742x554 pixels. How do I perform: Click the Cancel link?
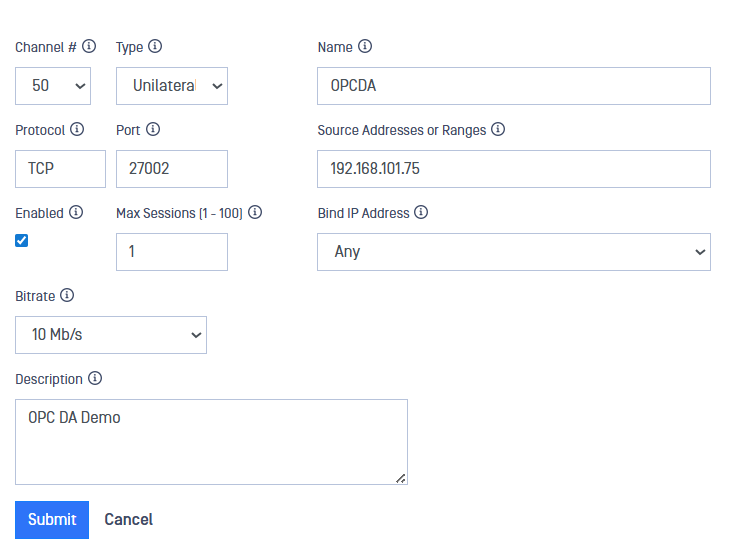click(x=129, y=519)
